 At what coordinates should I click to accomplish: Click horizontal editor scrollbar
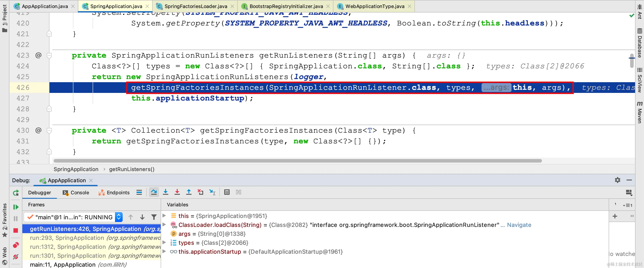click(298, 161)
